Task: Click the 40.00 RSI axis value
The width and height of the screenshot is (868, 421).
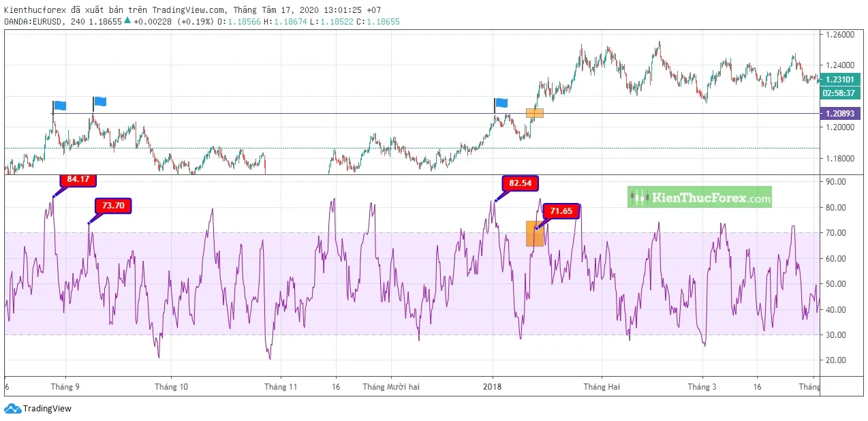Action: [x=835, y=310]
